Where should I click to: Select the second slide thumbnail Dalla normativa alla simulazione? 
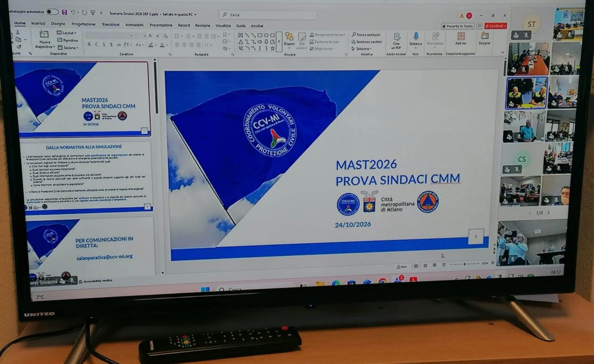point(89,176)
